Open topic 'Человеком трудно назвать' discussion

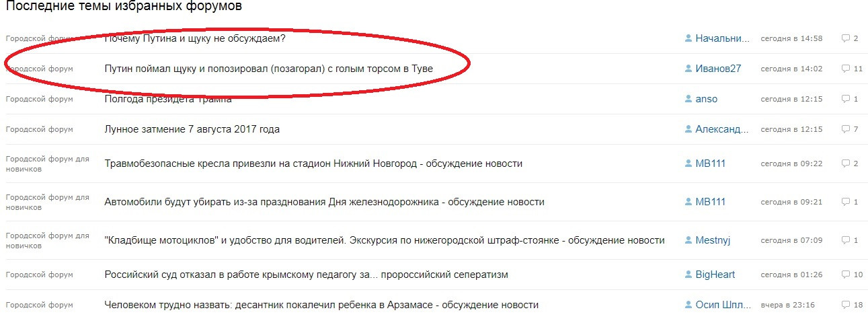(321, 305)
